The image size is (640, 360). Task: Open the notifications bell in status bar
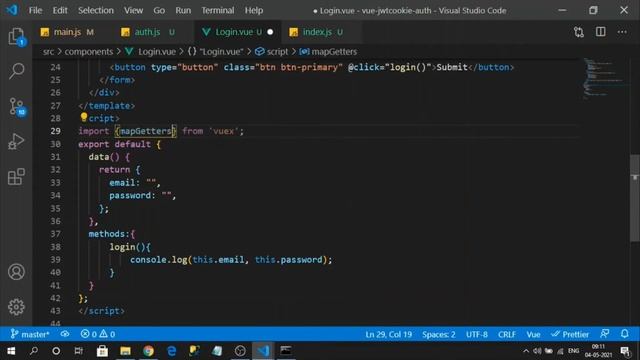click(624, 334)
